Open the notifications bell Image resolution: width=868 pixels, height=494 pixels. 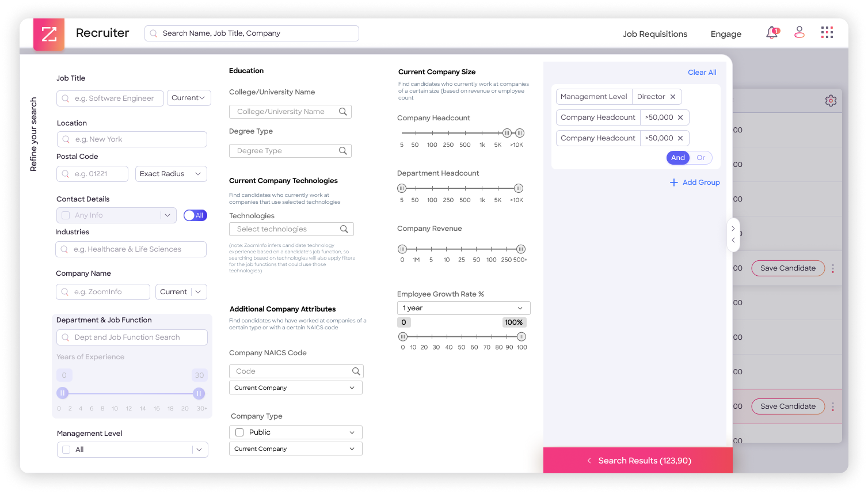point(772,33)
